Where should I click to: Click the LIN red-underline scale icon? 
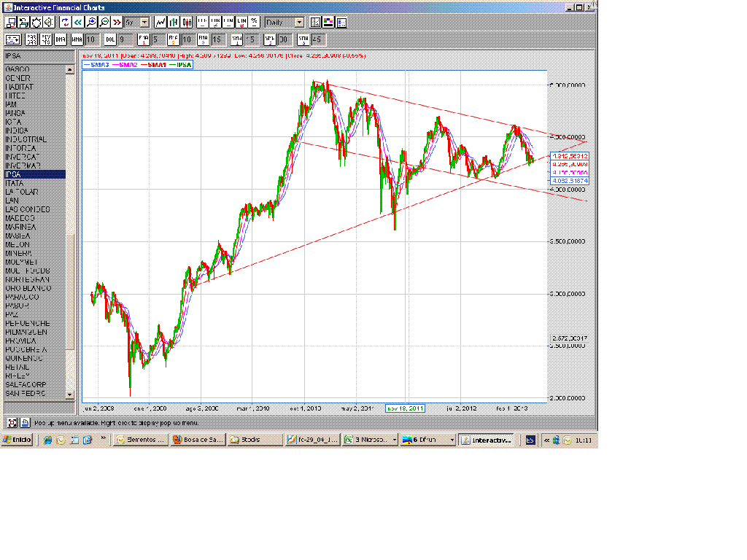241,23
